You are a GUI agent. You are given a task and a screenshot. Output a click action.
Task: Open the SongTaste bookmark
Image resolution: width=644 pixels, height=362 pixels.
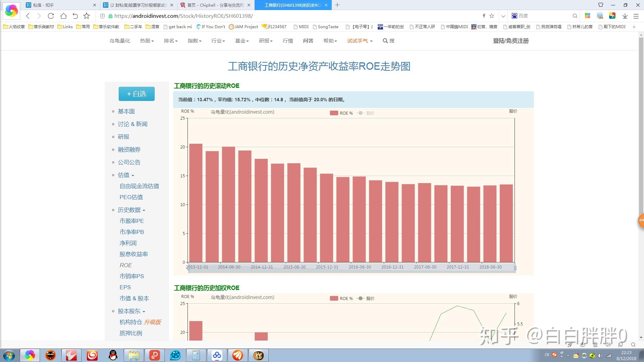[326, 26]
